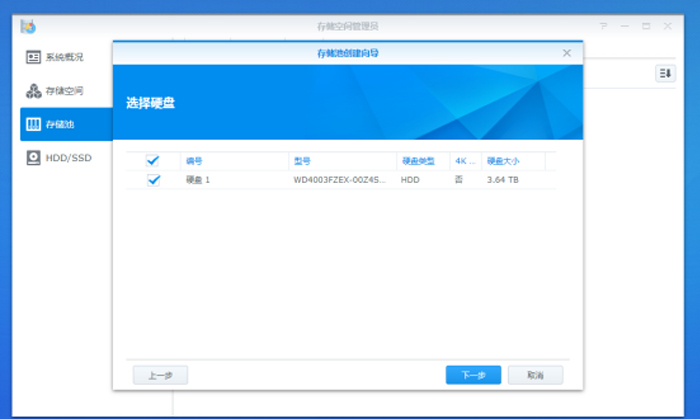Click the sort order icon button

(665, 74)
